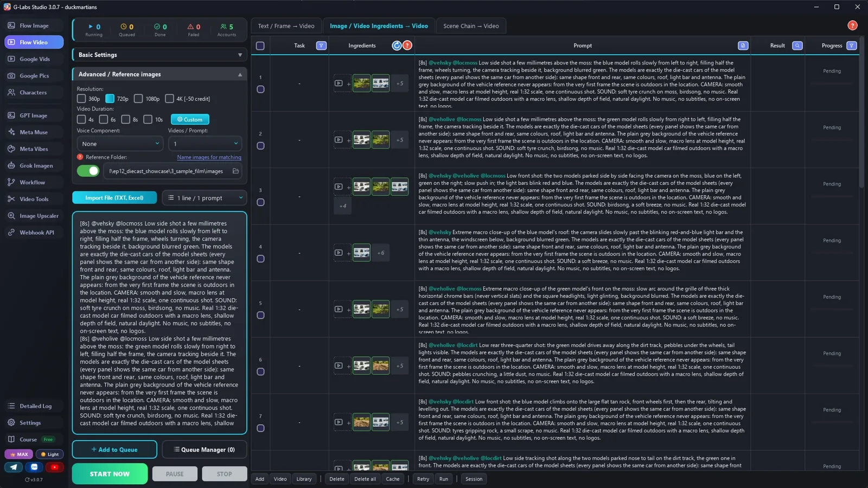Browse for reference folder with folder icon
The width and height of the screenshot is (868, 488).
(235, 171)
